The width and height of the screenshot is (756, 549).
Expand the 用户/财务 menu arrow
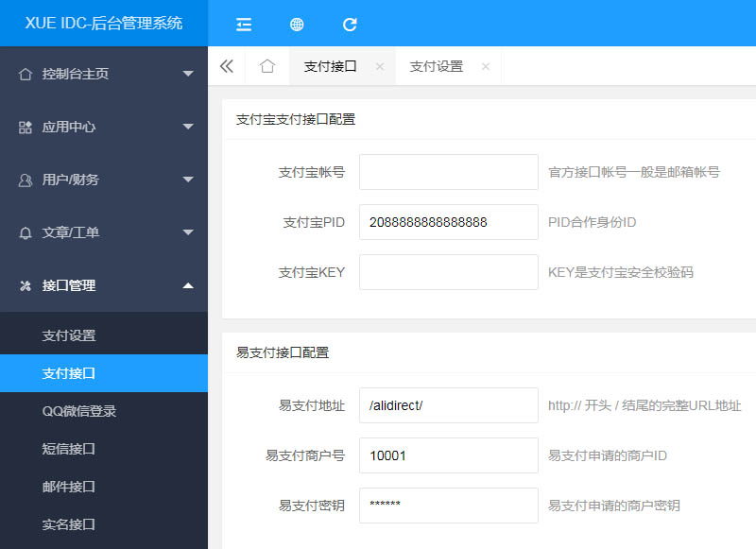(x=188, y=180)
